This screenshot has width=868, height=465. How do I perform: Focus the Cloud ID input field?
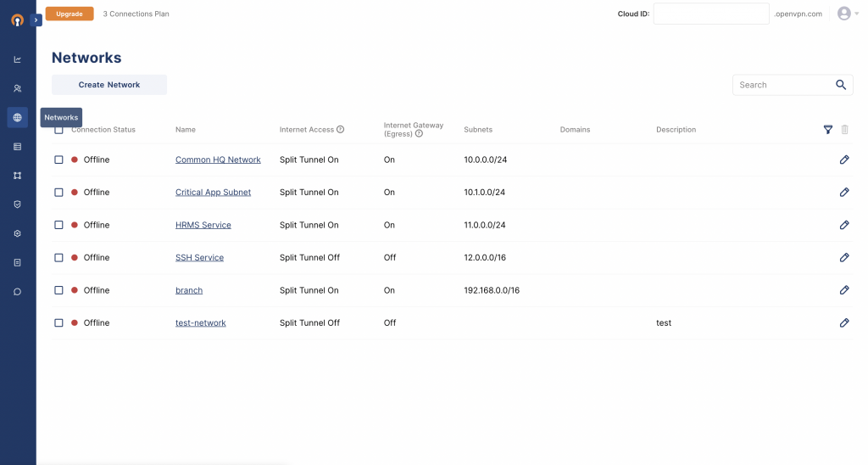(x=711, y=14)
